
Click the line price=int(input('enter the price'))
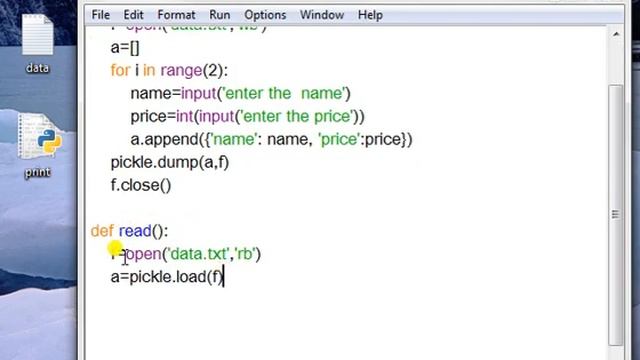(247, 116)
